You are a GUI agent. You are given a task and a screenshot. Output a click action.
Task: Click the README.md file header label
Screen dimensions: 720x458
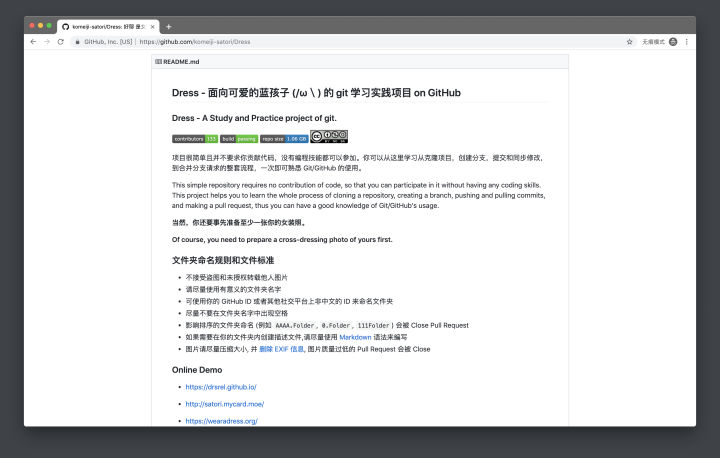click(x=181, y=62)
